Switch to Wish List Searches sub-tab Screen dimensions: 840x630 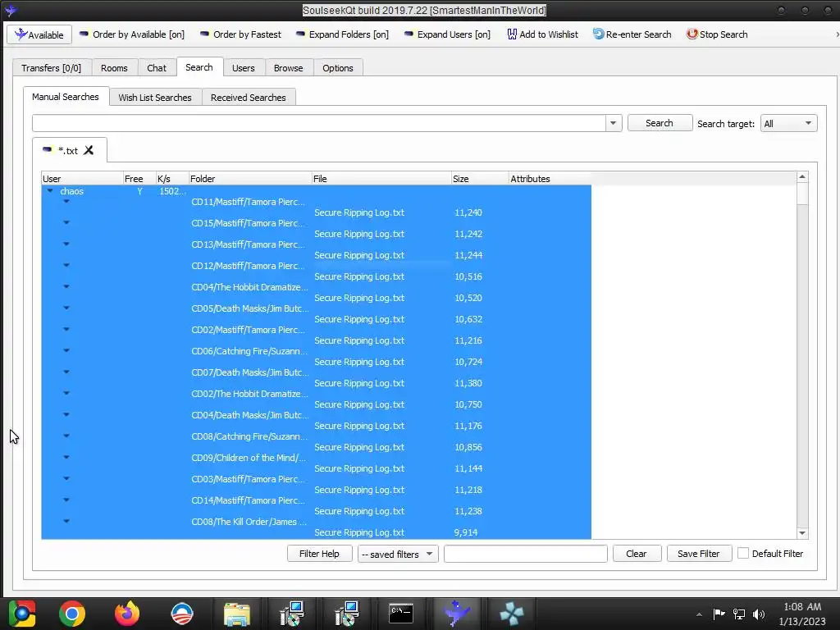click(155, 98)
